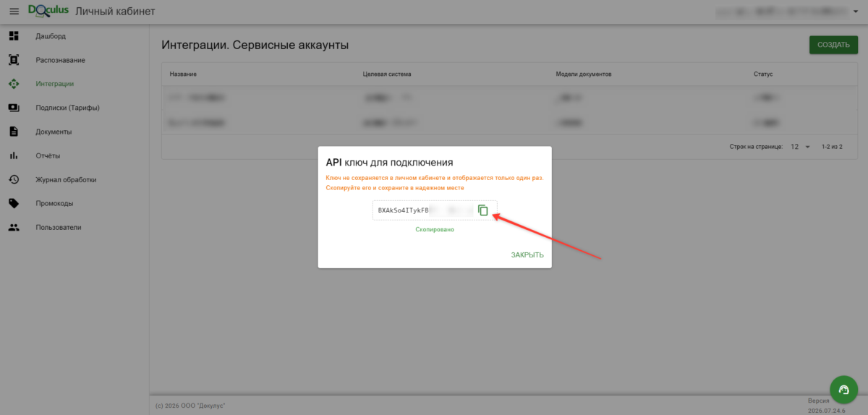Click the Пользователи people icon
The width and height of the screenshot is (868, 415).
[x=14, y=227]
